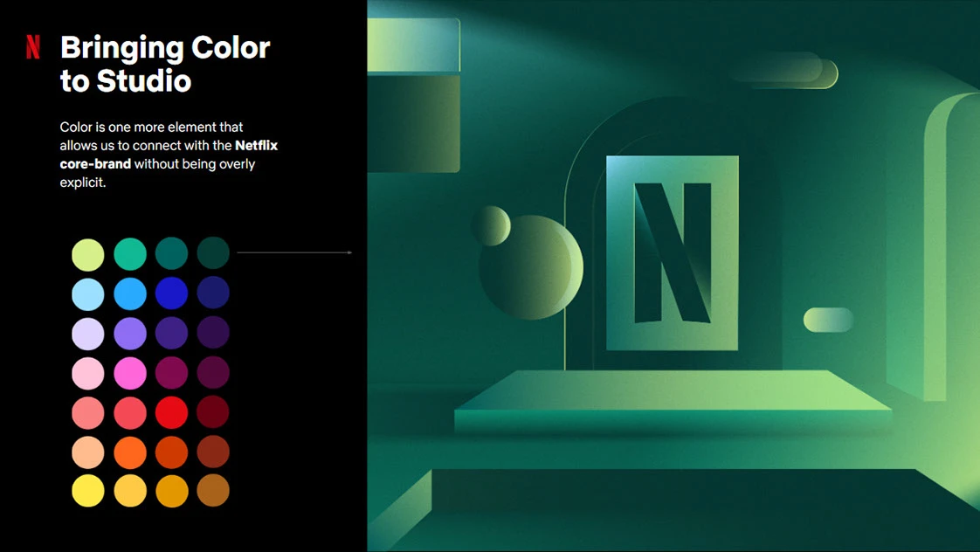Choose the medium violet purple swatch
980x552 pixels.
click(130, 333)
